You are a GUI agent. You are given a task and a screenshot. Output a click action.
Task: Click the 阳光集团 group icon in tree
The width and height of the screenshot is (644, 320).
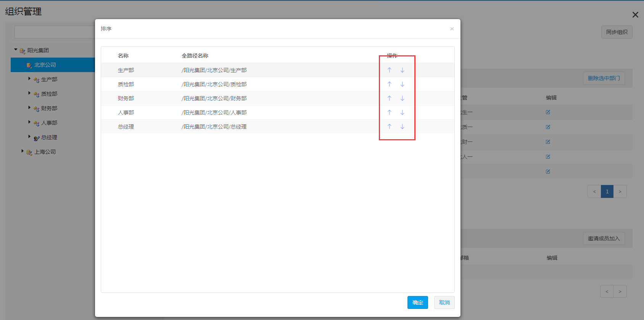(x=23, y=51)
